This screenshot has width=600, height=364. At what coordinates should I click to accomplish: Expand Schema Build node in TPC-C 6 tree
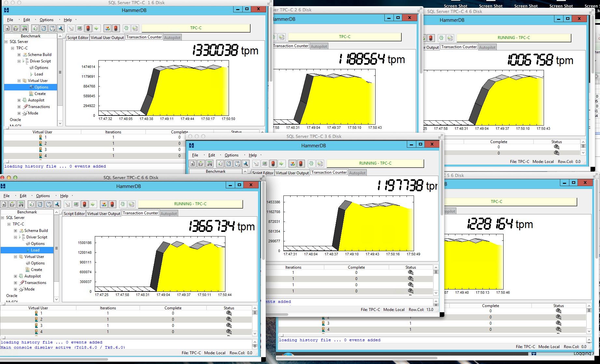coord(15,231)
